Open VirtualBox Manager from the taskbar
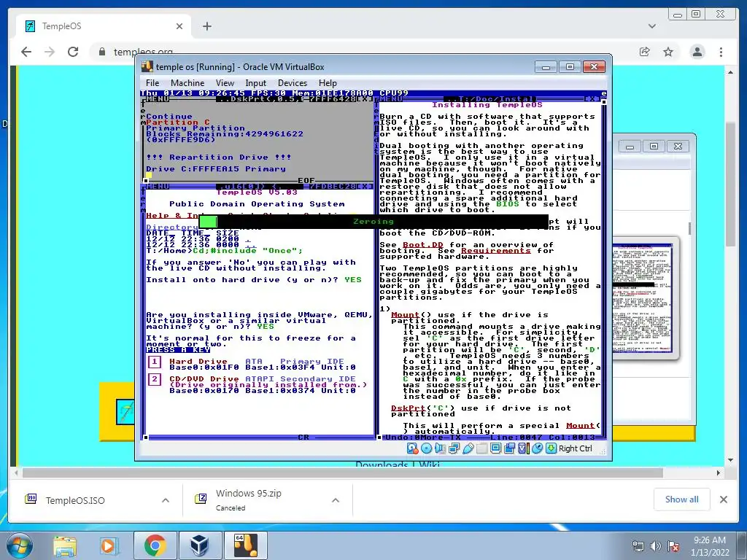Viewport: 747px width, 560px height. pyautogui.click(x=199, y=545)
